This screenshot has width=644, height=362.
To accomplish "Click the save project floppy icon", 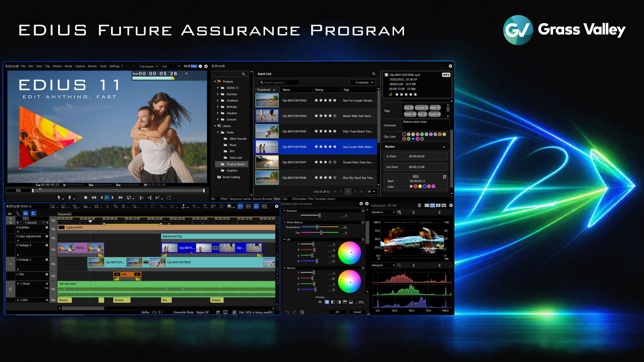I will 96,206.
